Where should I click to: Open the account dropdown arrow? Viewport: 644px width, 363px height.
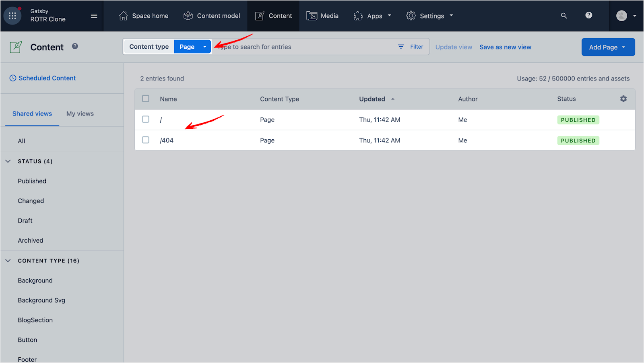pos(635,16)
